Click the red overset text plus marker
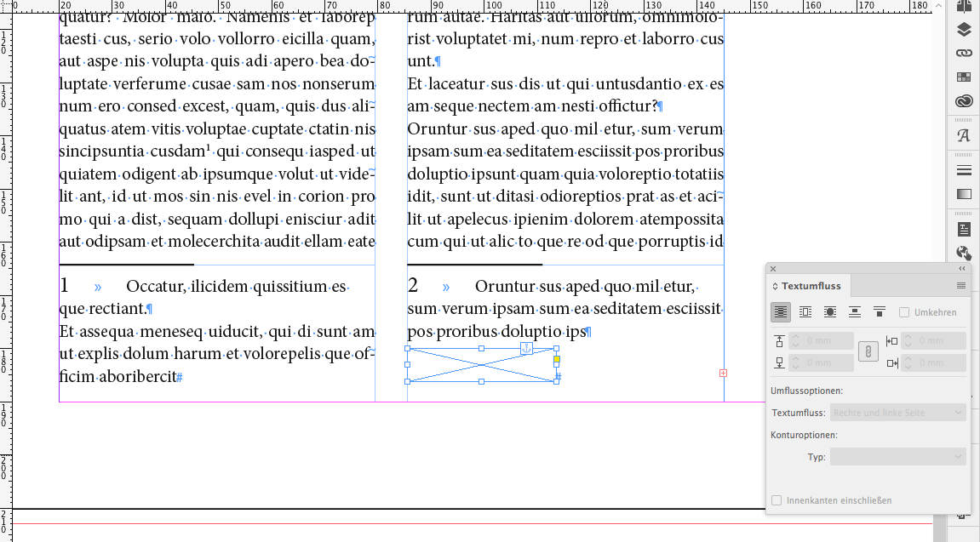The image size is (980, 542). 723,373
